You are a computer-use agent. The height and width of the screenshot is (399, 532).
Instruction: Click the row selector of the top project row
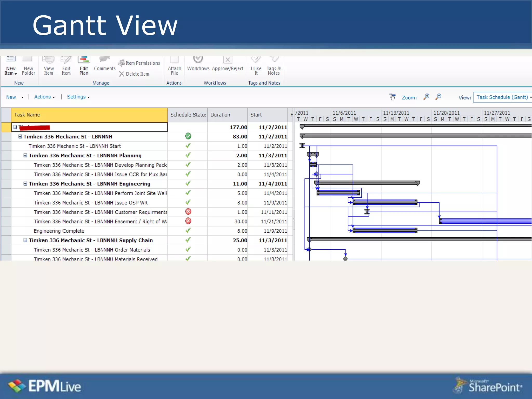point(6,127)
